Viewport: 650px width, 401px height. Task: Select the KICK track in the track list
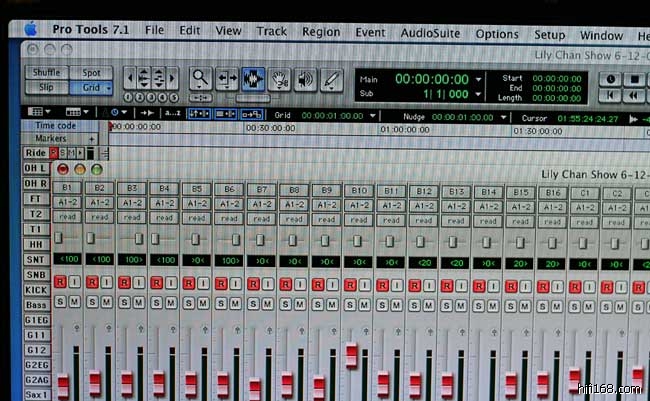[35, 289]
